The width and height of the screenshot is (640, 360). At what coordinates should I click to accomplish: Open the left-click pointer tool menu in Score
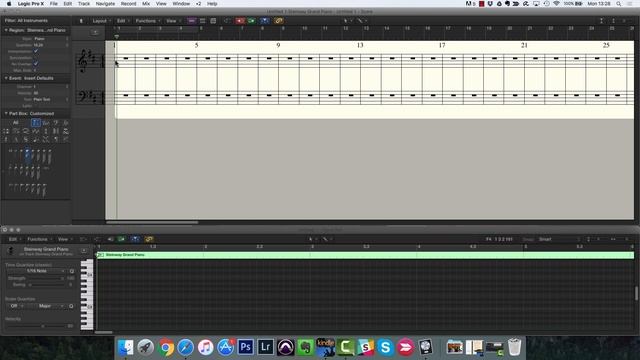(x=347, y=21)
